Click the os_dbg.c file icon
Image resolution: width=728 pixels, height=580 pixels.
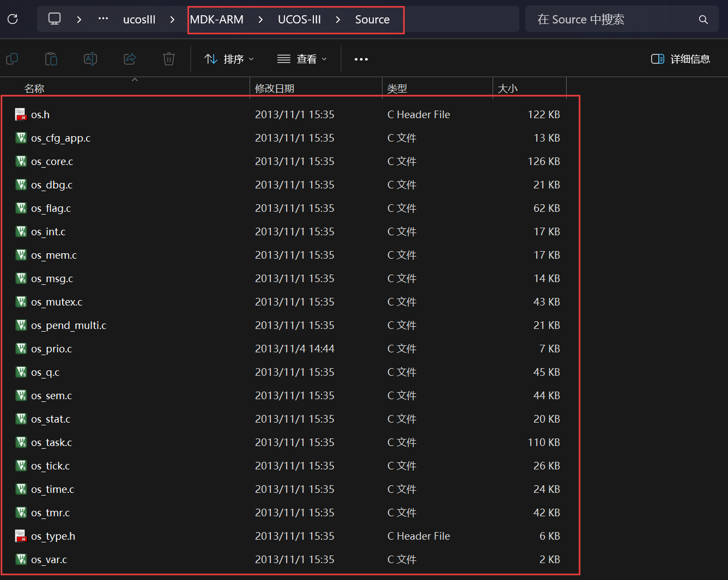tap(21, 185)
